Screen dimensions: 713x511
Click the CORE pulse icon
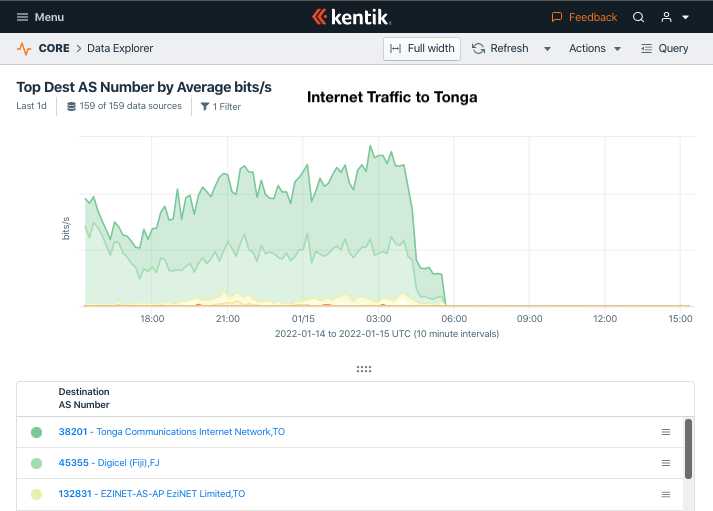click(24, 48)
